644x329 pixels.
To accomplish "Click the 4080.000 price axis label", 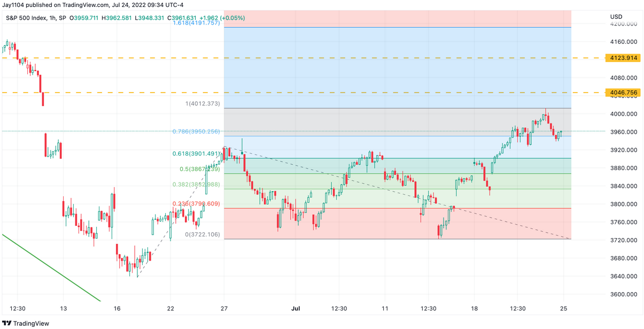I will point(624,78).
